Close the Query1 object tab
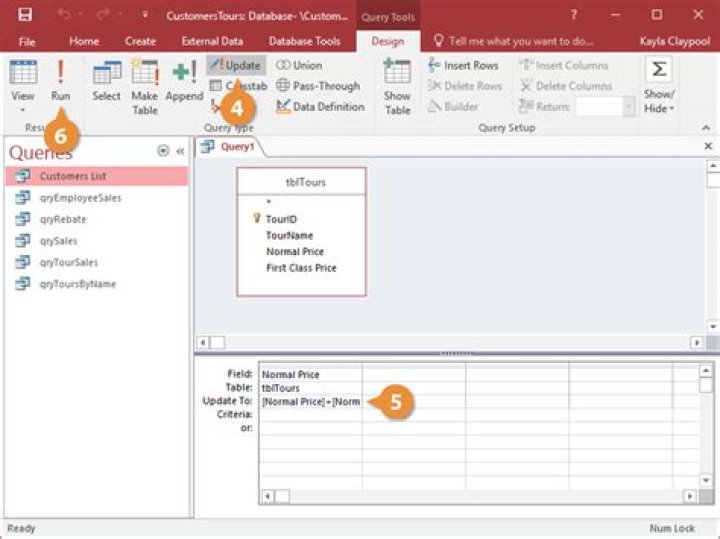This screenshot has height=539, width=720. point(708,146)
